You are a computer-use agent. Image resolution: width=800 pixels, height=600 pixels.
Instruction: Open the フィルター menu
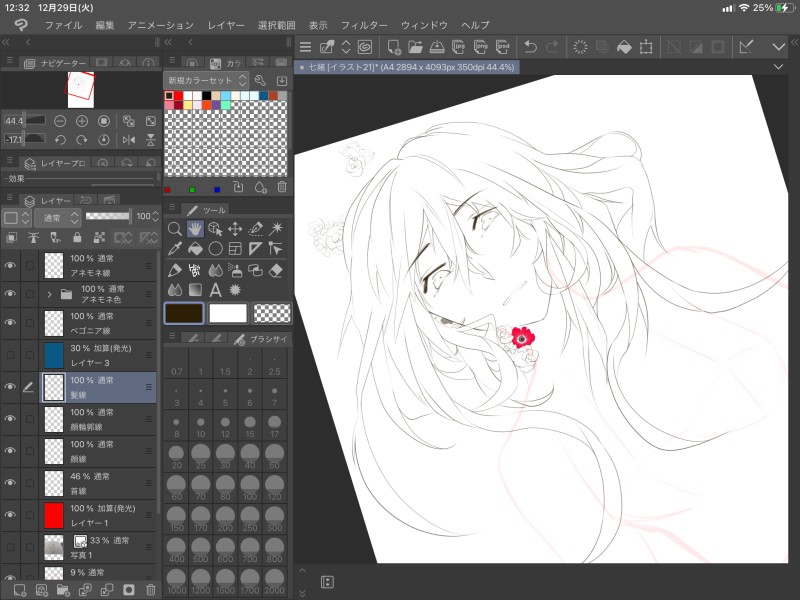click(x=363, y=23)
